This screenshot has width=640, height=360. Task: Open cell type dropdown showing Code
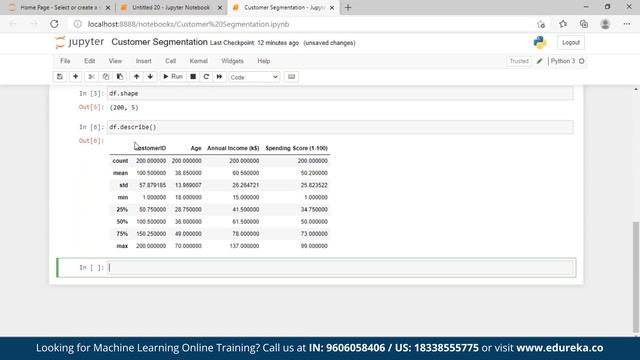(x=254, y=77)
